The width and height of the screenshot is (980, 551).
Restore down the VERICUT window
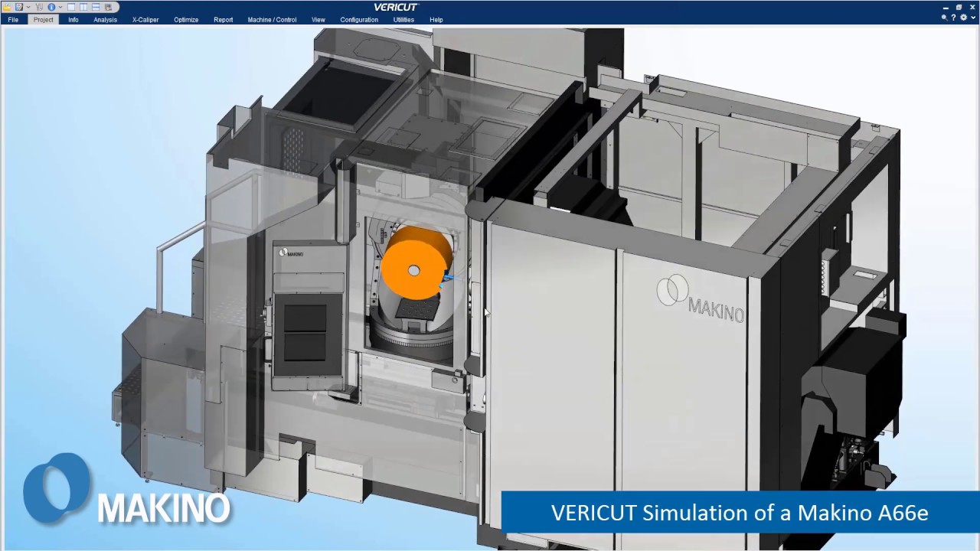pyautogui.click(x=959, y=8)
